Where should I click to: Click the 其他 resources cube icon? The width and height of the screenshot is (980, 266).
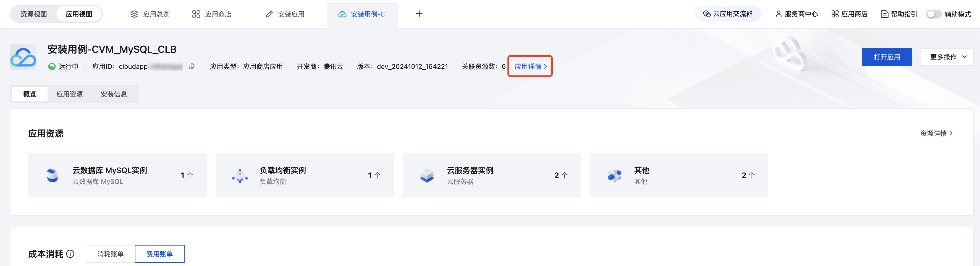(614, 175)
